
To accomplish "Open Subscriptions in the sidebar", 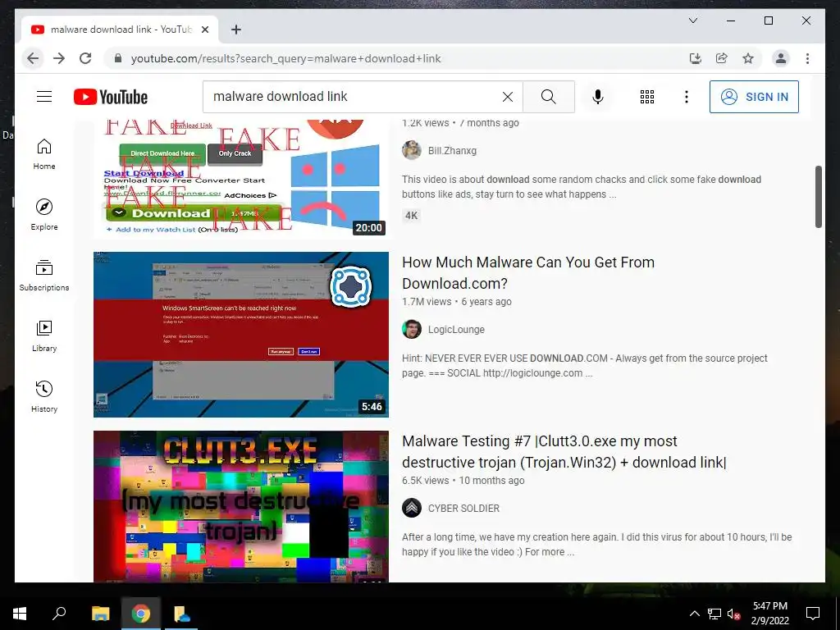I will [44, 276].
